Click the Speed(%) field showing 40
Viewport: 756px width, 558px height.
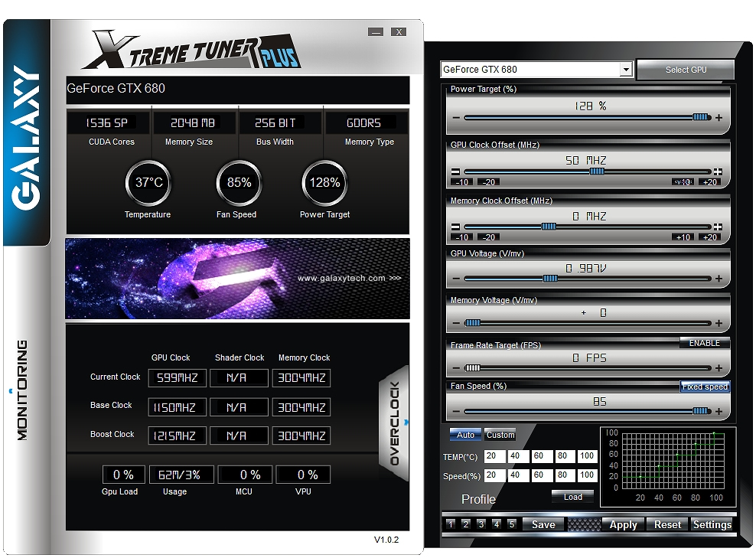pyautogui.click(x=518, y=475)
